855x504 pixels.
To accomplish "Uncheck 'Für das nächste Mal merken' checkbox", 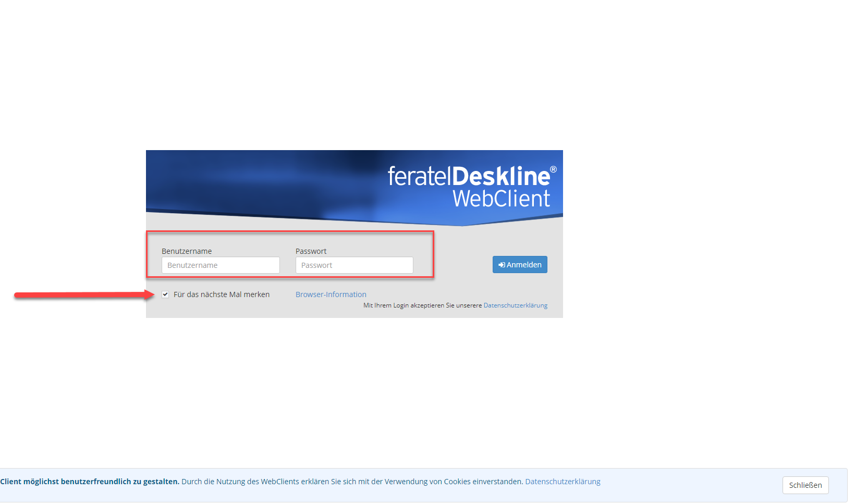I will click(165, 294).
